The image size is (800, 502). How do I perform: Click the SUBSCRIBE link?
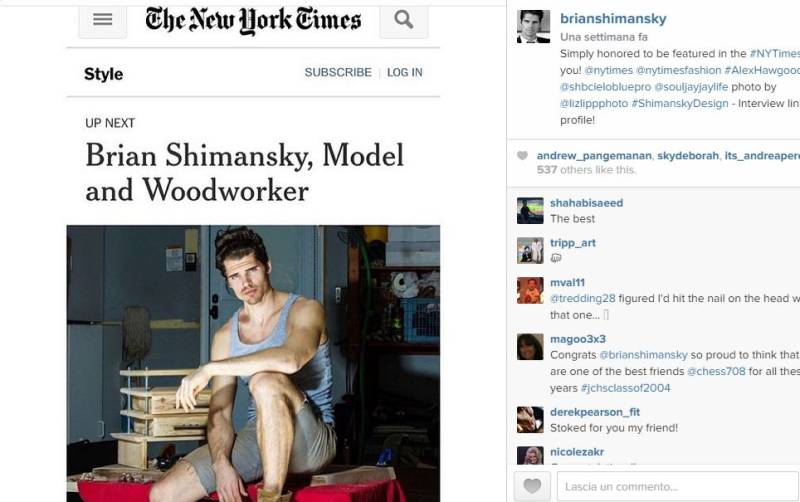[338, 72]
